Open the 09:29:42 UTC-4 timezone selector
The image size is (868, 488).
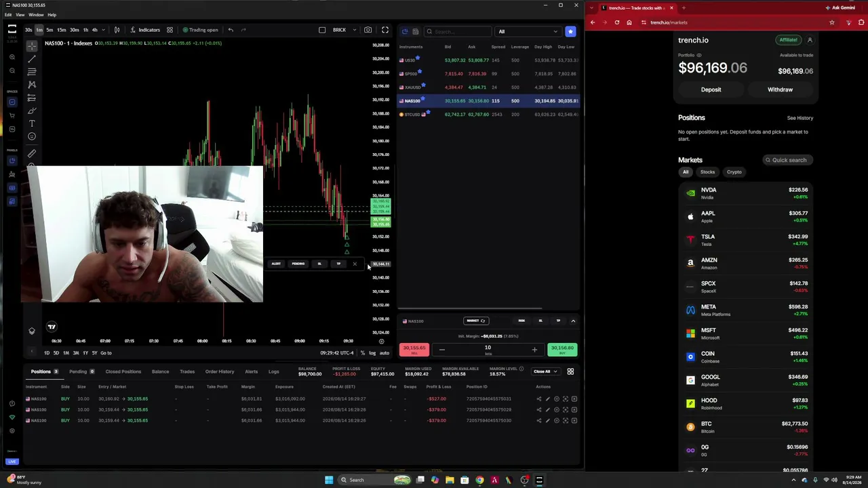pos(337,353)
